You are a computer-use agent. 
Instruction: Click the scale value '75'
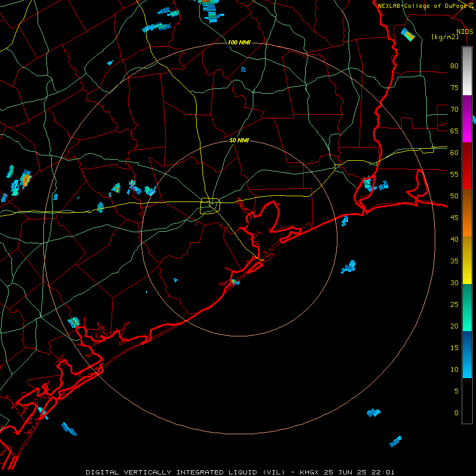[x=454, y=87]
